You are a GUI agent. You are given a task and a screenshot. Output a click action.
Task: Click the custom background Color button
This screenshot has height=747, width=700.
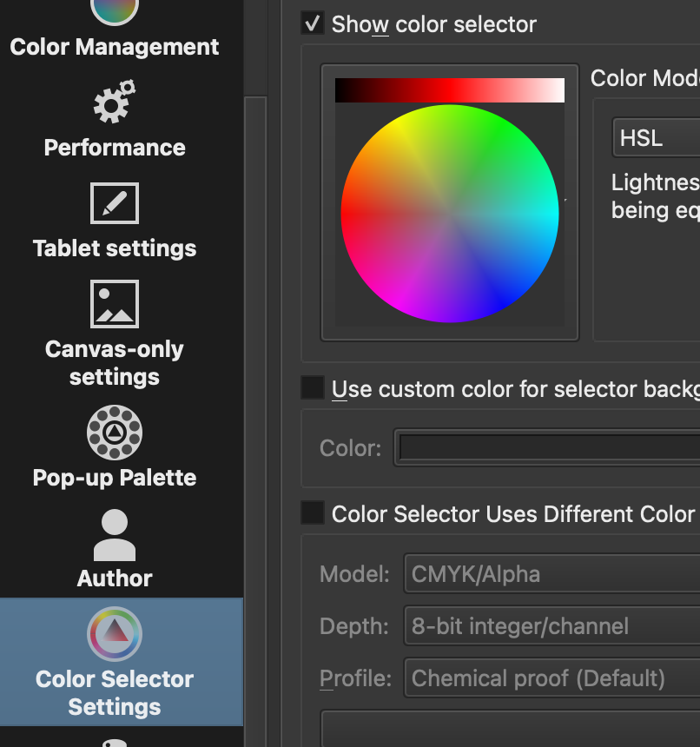click(x=547, y=448)
